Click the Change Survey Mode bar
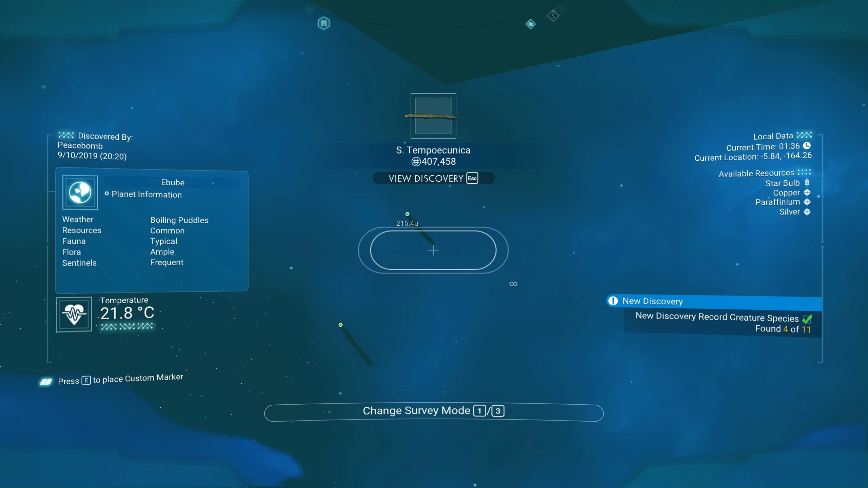Image resolution: width=868 pixels, height=488 pixels. pyautogui.click(x=434, y=411)
